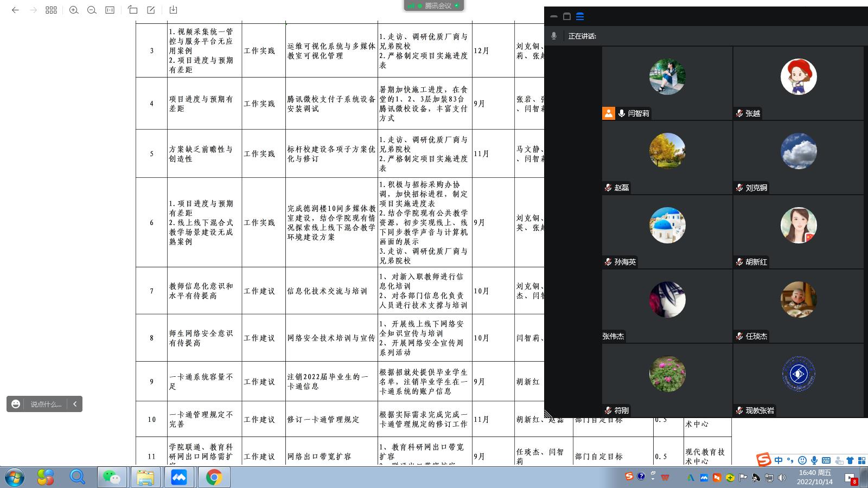Click muted mic icon next to 刘克铜
The height and width of the screenshot is (488, 868).
[x=739, y=188]
